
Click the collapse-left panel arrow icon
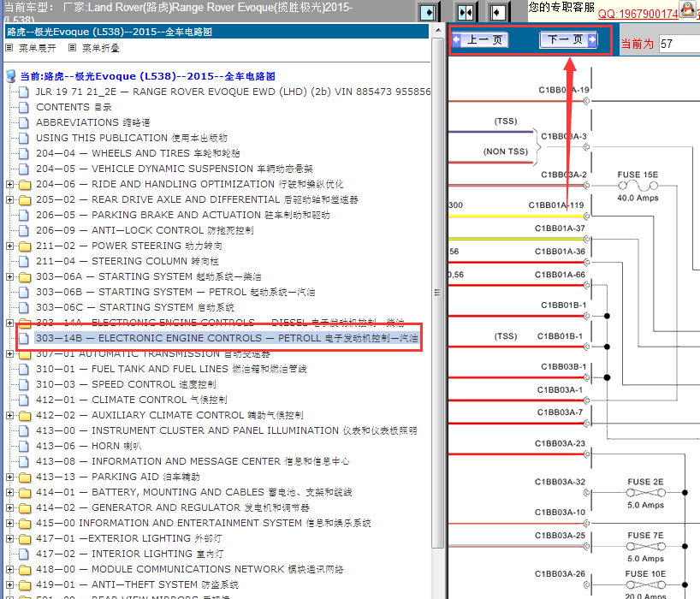point(497,12)
